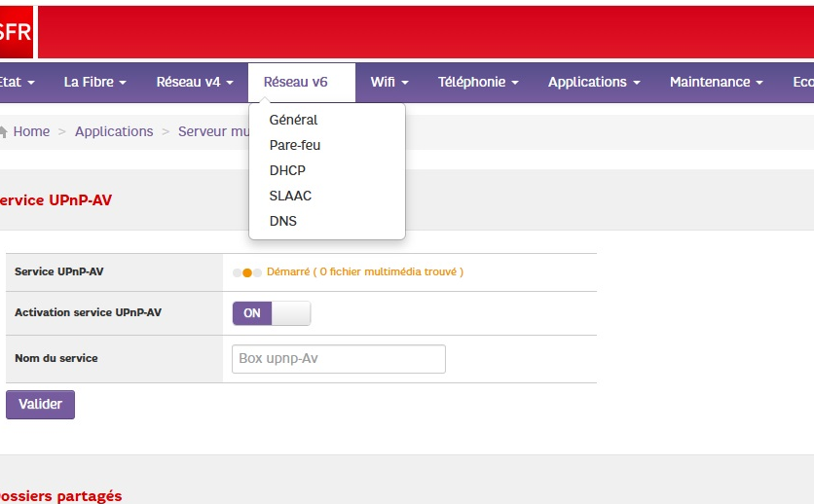The image size is (814, 504).
Task: Go to Home breadcrumb link
Action: click(x=32, y=131)
